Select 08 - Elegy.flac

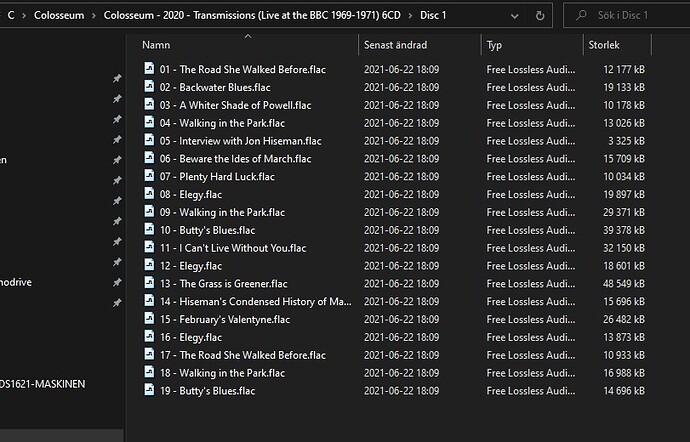[x=191, y=195]
